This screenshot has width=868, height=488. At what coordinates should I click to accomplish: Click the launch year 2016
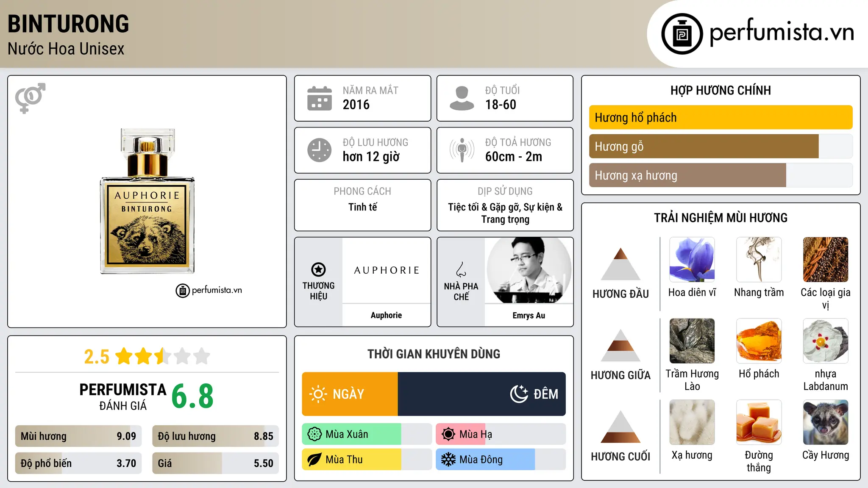click(356, 105)
